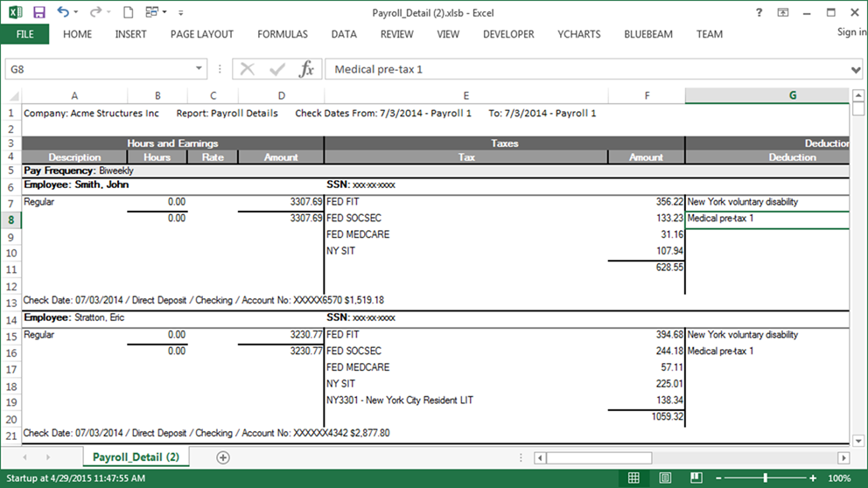Click the formula bar text Medical pre-tax 1

[x=378, y=69]
